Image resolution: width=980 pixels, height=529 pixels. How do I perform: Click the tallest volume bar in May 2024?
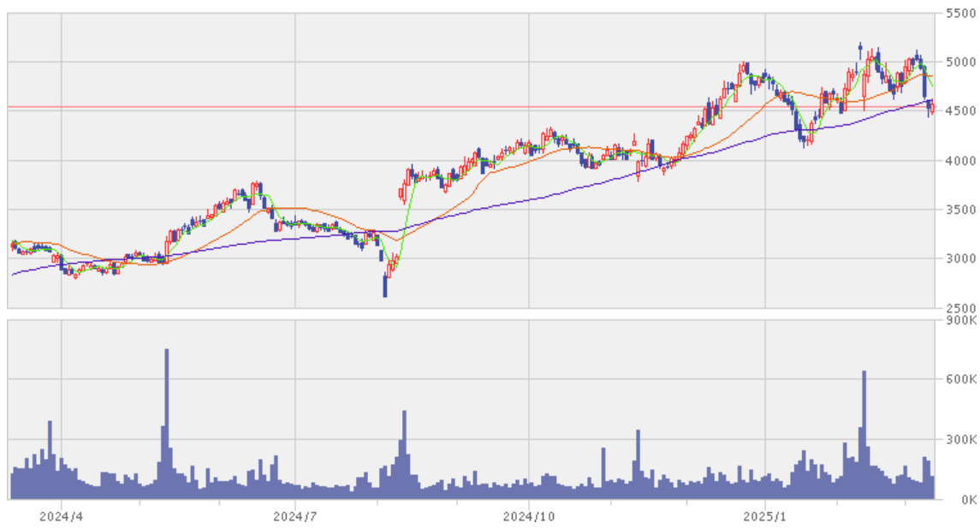[x=166, y=424]
